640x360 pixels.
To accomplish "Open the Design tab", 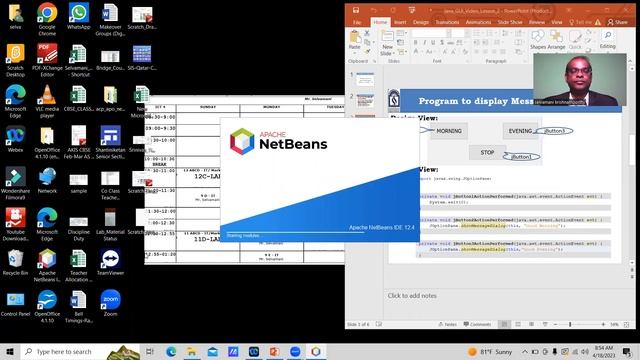I will tap(420, 22).
